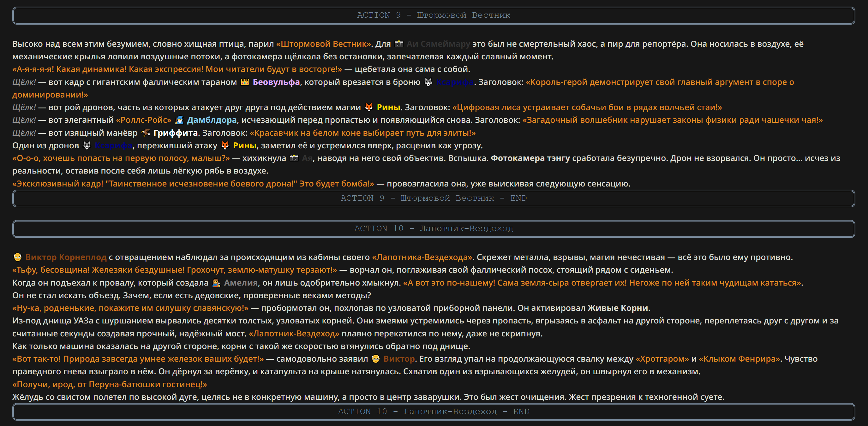Click the quote '«А-я-я-я-я! Какая динамика!...»'
The width and height of the screenshot is (868, 426).
[177, 69]
